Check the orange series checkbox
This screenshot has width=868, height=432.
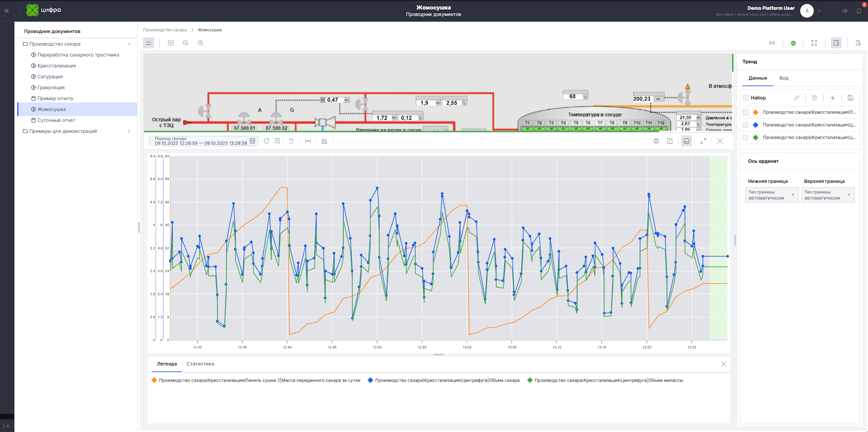click(x=745, y=112)
